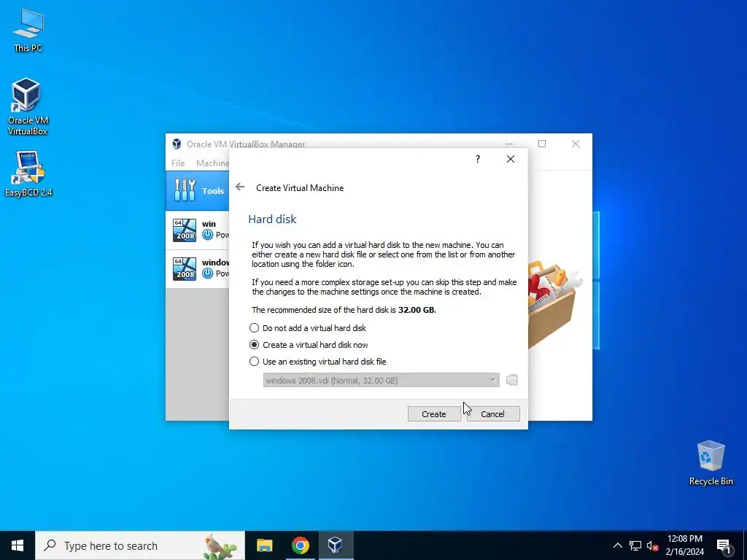The width and height of the screenshot is (747, 560).
Task: Choose 'Use an existing virtual hard disk file'
Action: [318, 362]
